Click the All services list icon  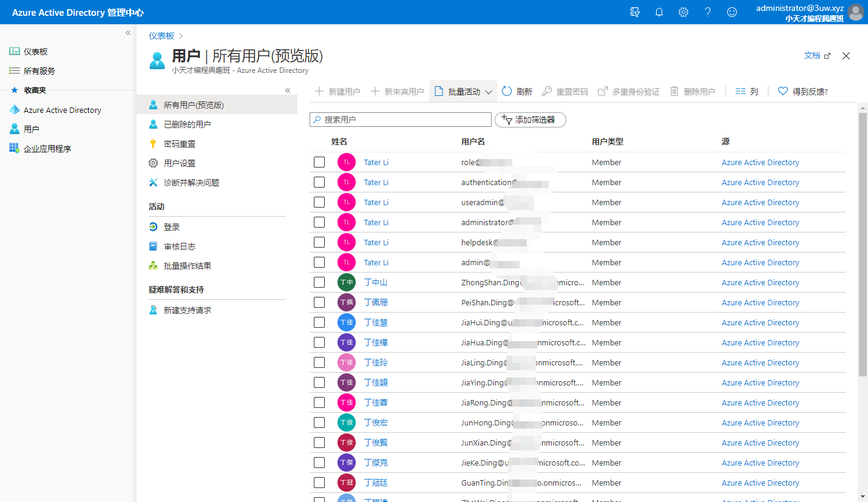pyautogui.click(x=15, y=71)
